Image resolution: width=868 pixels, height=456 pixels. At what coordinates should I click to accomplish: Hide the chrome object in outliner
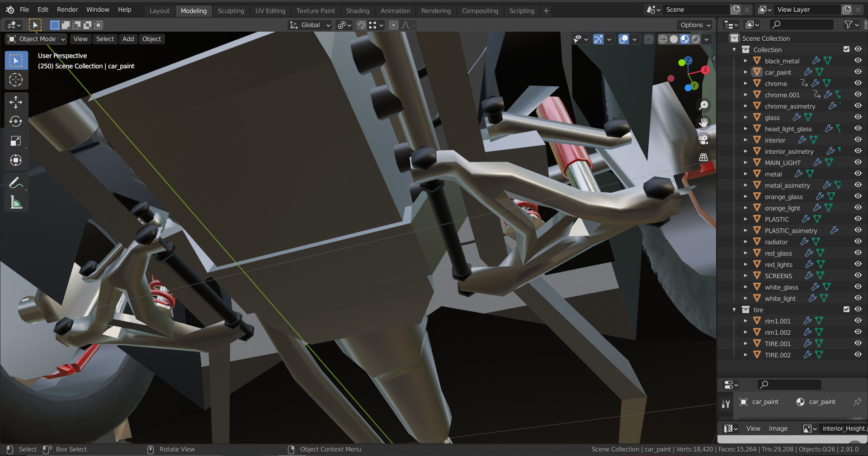(x=858, y=83)
